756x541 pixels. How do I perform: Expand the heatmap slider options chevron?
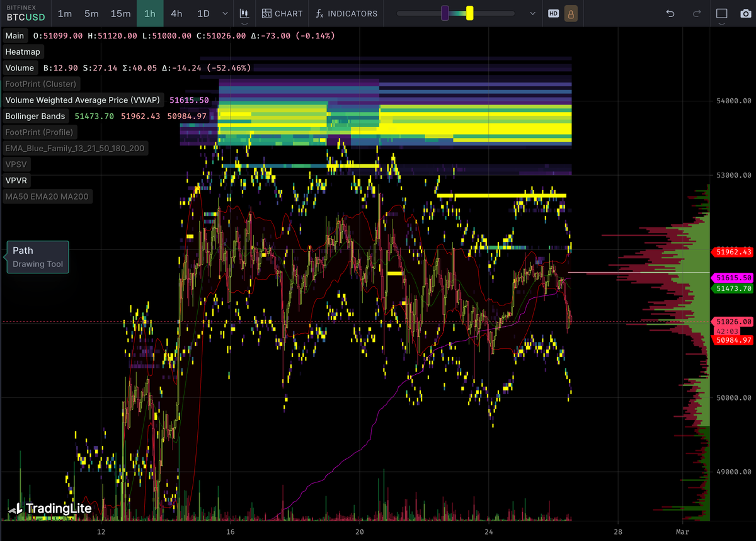point(533,13)
